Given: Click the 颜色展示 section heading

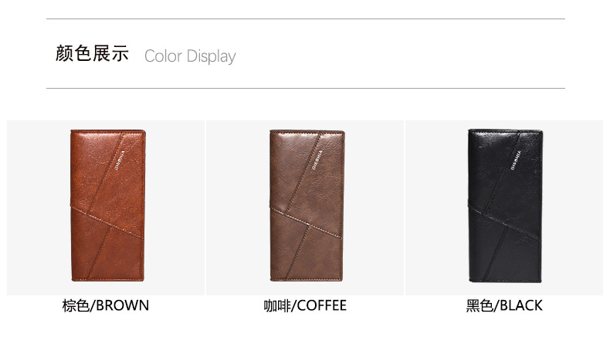Looking at the screenshot, I should tap(92, 53).
